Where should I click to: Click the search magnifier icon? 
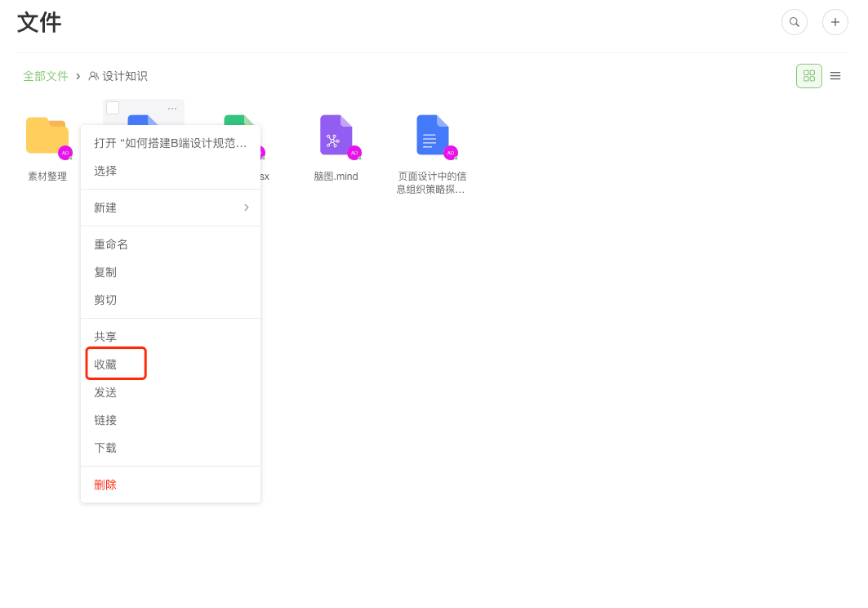794,22
